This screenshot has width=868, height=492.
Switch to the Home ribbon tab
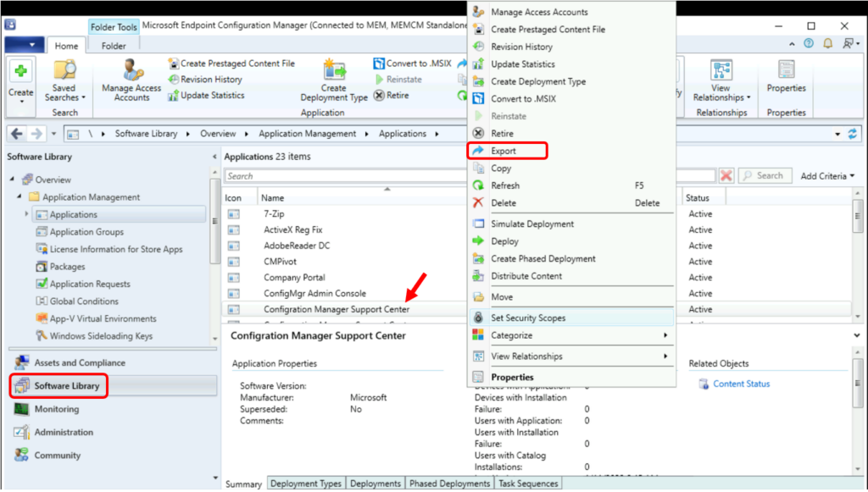coord(66,46)
